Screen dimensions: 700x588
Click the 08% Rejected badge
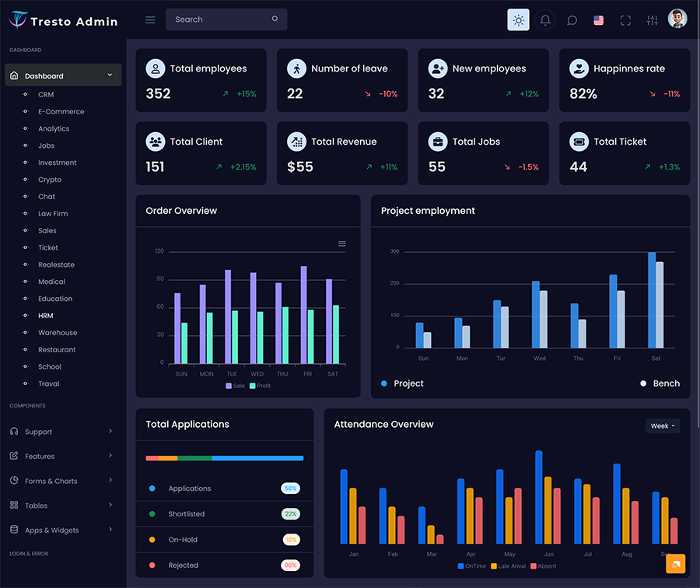coord(291,565)
